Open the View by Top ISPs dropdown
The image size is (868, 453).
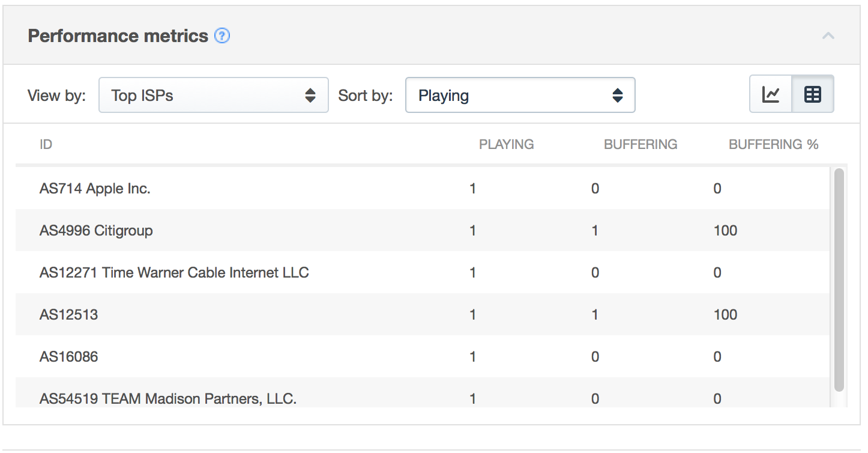click(x=214, y=95)
